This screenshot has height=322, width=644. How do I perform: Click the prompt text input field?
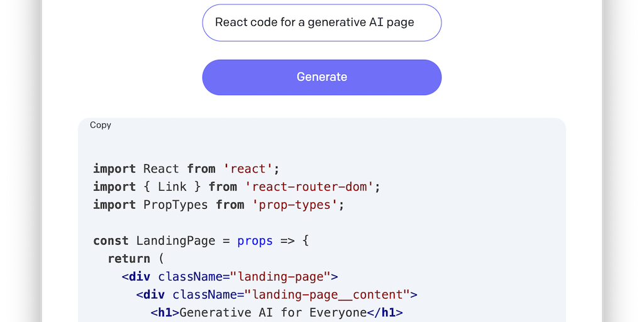click(x=321, y=23)
